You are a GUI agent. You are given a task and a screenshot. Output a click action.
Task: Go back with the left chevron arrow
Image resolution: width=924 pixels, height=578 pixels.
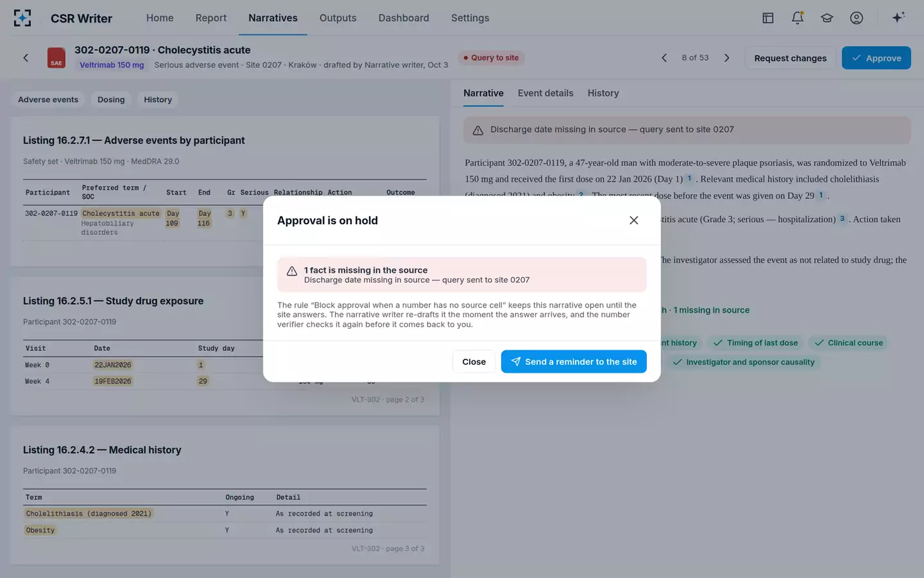26,58
